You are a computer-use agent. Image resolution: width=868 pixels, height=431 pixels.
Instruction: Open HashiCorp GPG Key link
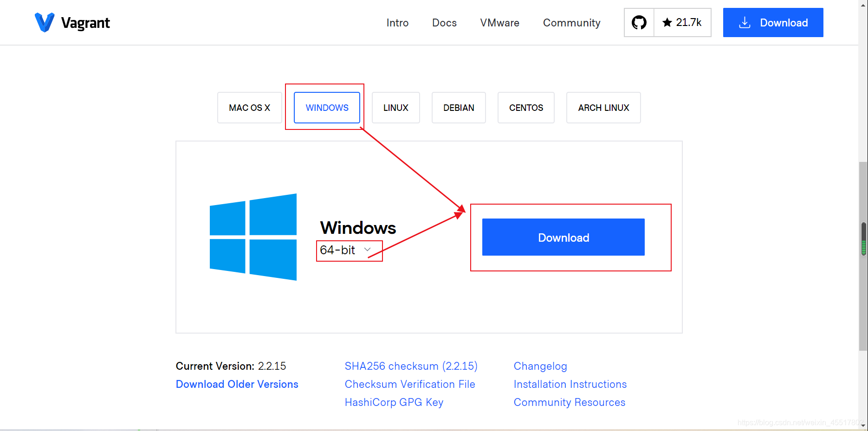click(x=394, y=402)
